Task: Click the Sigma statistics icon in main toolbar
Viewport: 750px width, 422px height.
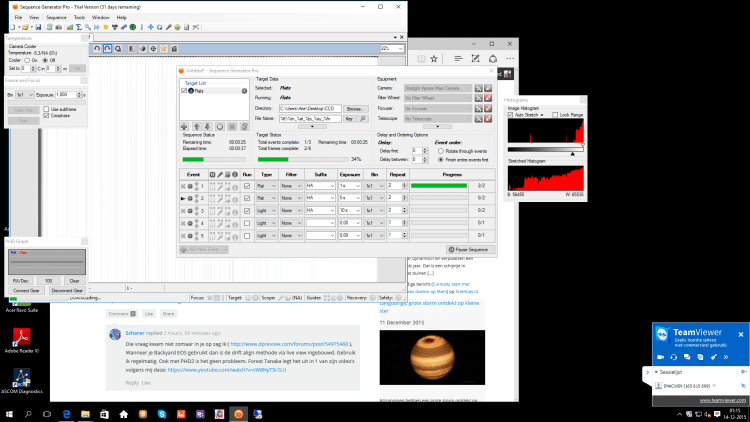Action: tap(79, 27)
